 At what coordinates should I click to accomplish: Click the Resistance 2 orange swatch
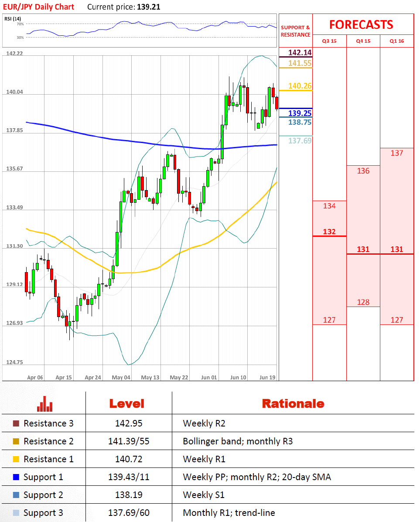click(16, 441)
